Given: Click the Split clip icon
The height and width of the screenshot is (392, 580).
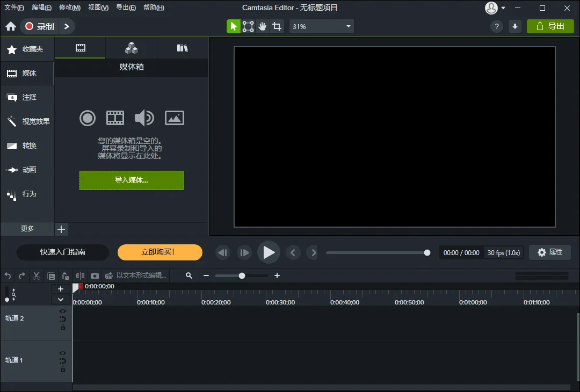Looking at the screenshot, I should coord(80,275).
